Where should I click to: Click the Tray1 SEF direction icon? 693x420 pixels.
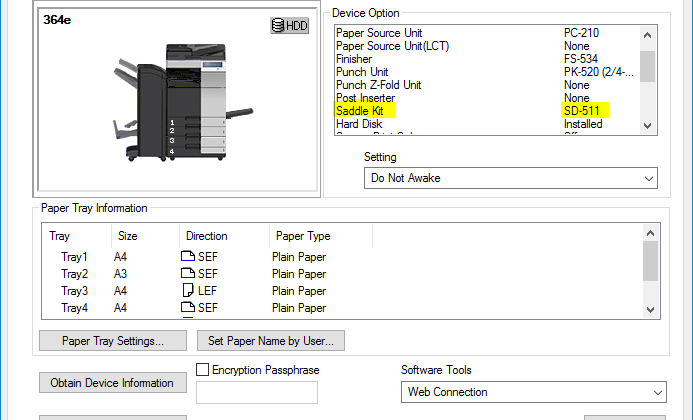(x=188, y=257)
